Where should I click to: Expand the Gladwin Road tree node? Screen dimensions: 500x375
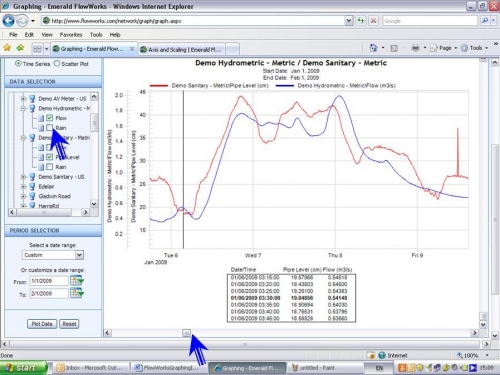pos(23,196)
